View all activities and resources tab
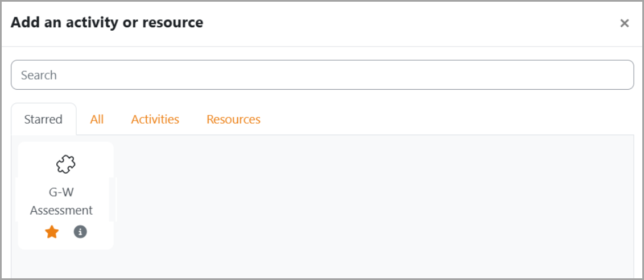The height and width of the screenshot is (280, 644). [x=97, y=119]
